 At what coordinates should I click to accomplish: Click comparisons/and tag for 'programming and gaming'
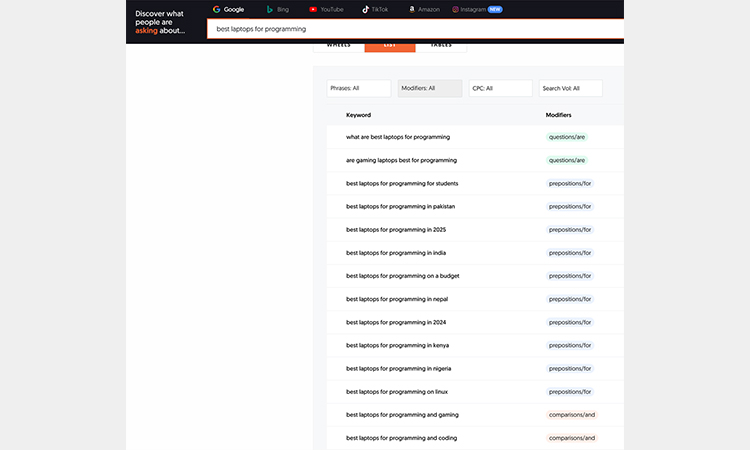click(572, 415)
